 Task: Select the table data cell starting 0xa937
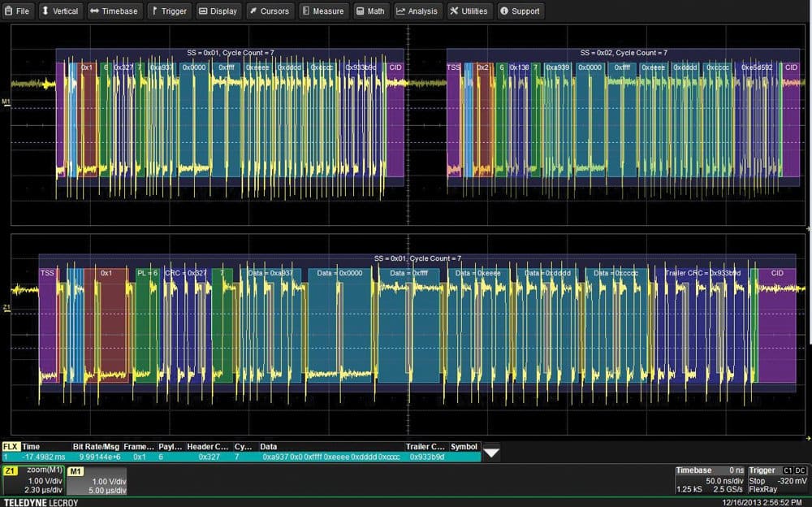tap(331, 457)
